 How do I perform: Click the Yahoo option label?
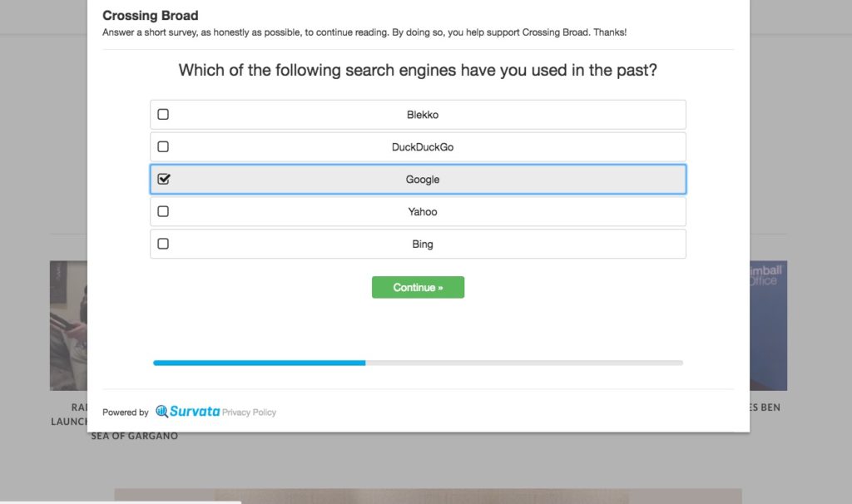tap(422, 212)
